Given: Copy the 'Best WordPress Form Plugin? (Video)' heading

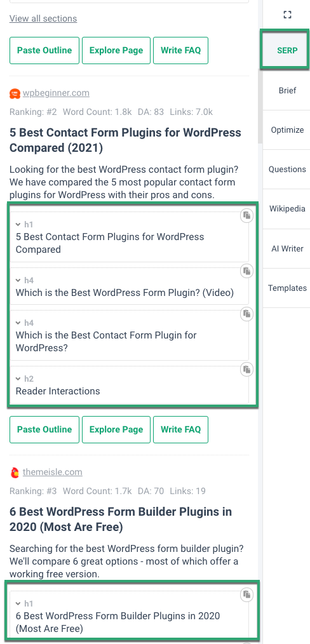Looking at the screenshot, I should (x=246, y=271).
